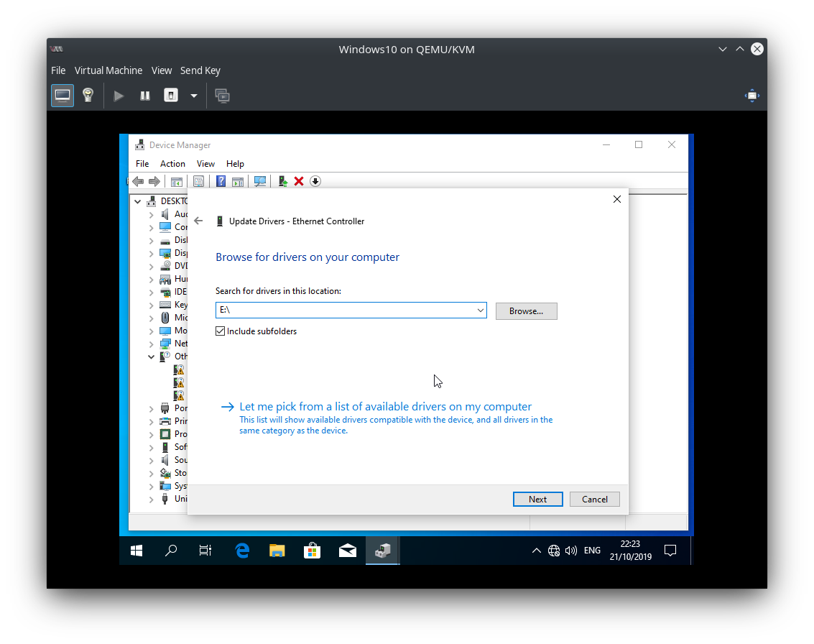Viewport: 814px width, 644px height.
Task: Click the Forward arrow in Device Manager toolbar
Action: click(x=154, y=181)
